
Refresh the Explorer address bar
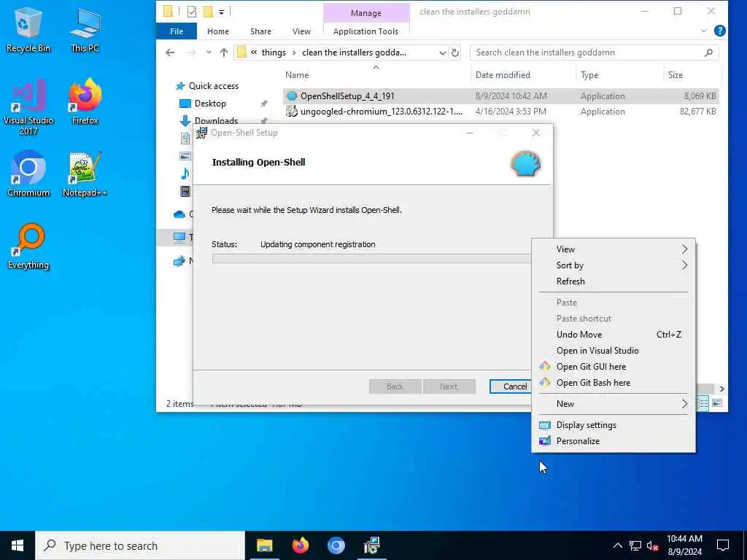coord(455,52)
